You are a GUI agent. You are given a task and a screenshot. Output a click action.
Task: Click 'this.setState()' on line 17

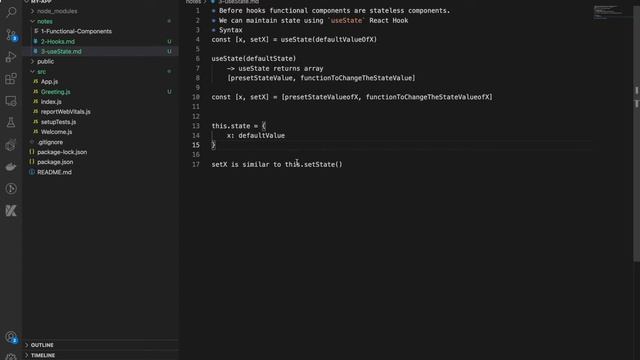[x=314, y=164]
